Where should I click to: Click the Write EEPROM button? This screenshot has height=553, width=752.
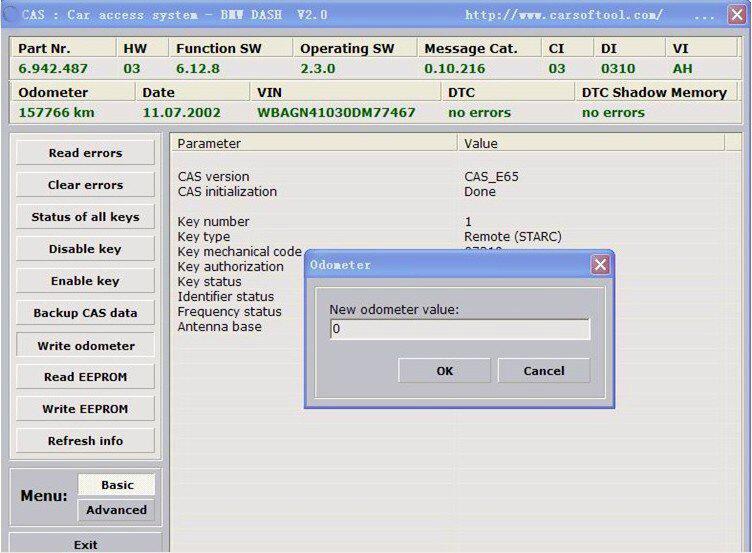click(x=85, y=409)
